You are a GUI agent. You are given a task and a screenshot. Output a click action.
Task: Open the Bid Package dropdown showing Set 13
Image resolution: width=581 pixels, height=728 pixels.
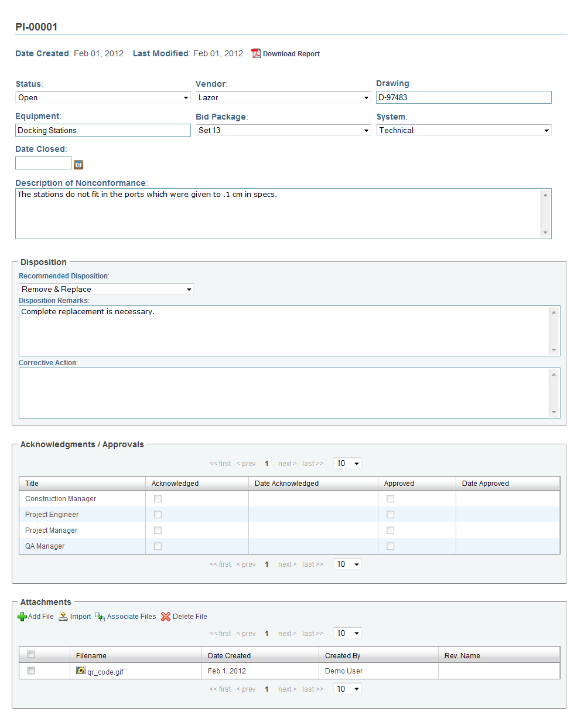pyautogui.click(x=283, y=130)
